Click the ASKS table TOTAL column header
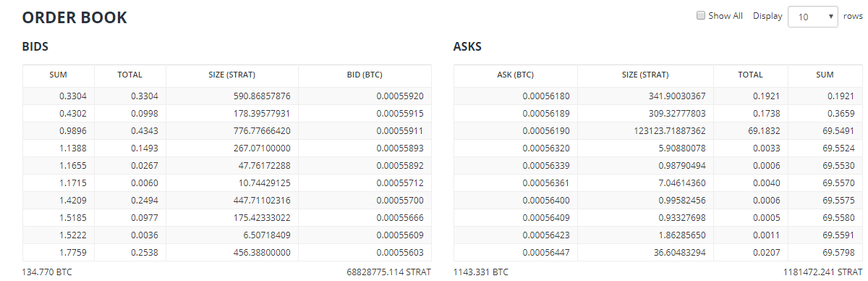 coord(750,75)
